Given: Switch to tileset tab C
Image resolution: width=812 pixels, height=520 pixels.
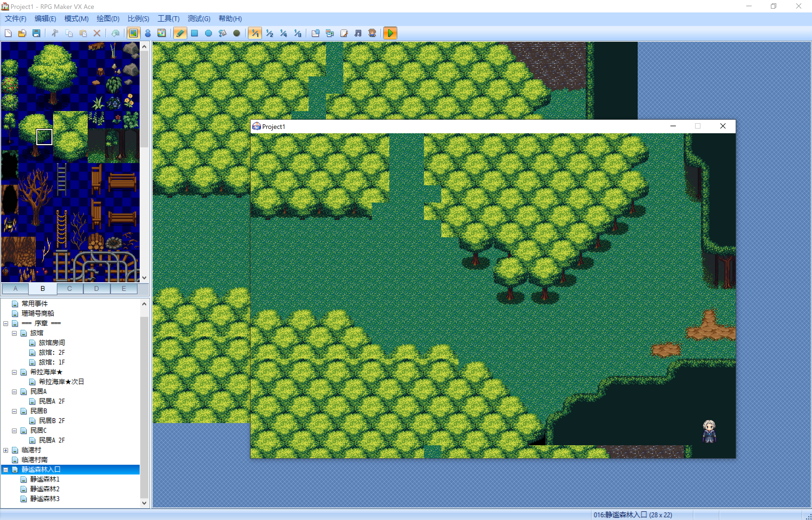Looking at the screenshot, I should click(x=70, y=289).
